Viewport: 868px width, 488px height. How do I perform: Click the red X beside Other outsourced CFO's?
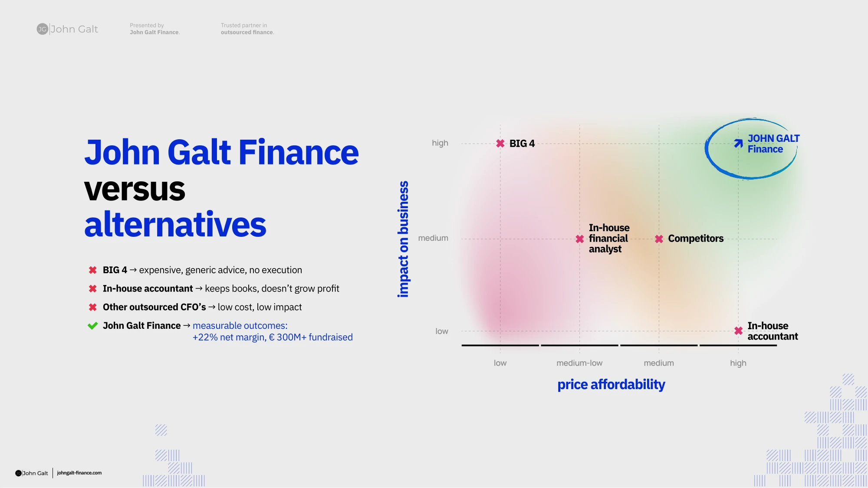pyautogui.click(x=92, y=308)
